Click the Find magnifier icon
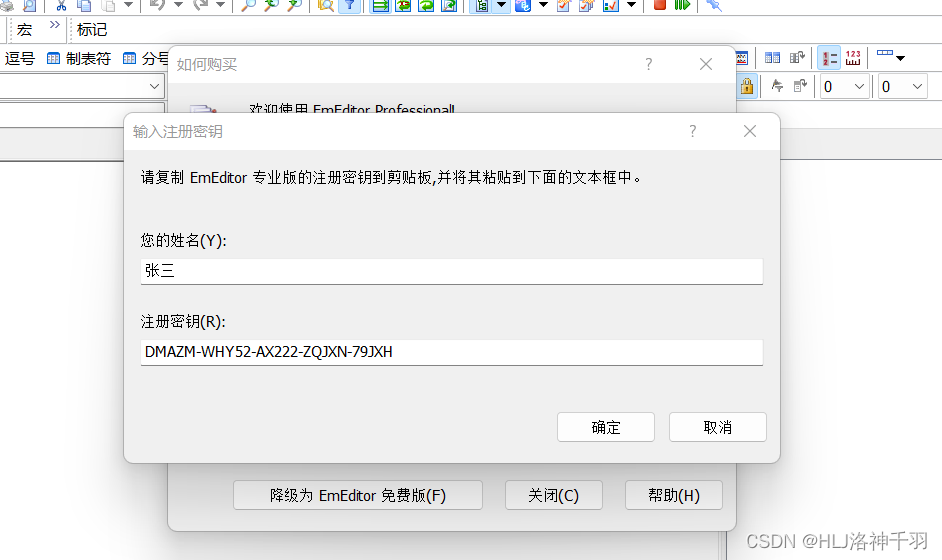The height and width of the screenshot is (560, 942). click(x=248, y=5)
